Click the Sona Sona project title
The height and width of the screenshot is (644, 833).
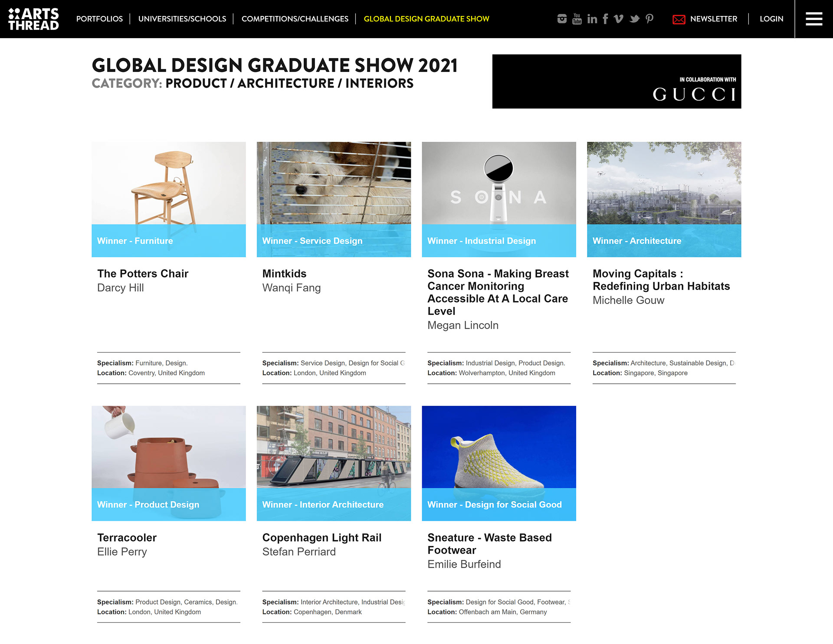point(498,292)
